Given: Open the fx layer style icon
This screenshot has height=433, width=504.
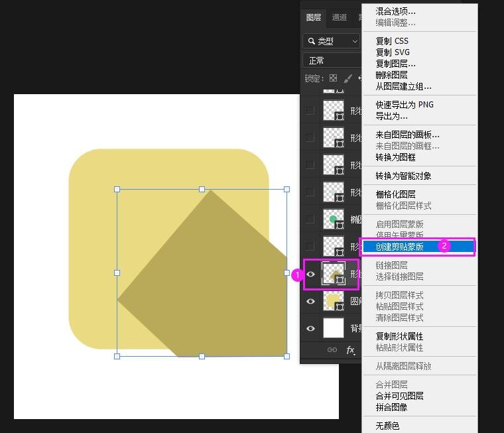Looking at the screenshot, I should [x=350, y=349].
